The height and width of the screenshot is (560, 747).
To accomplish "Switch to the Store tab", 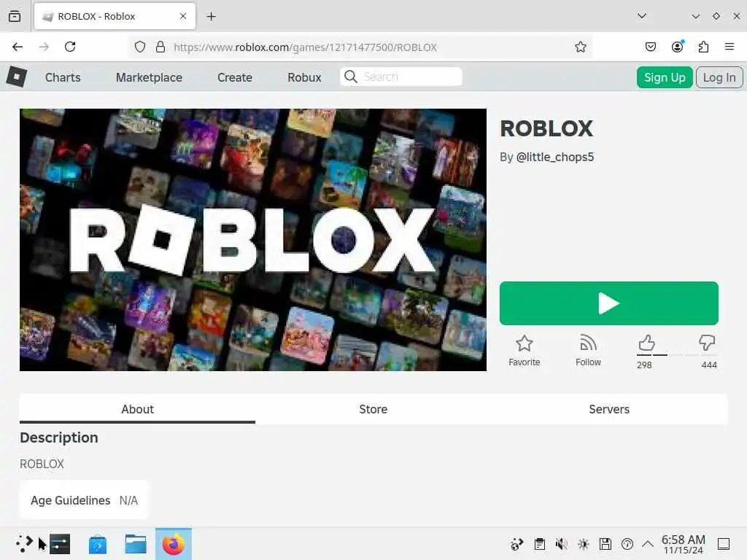I will tap(373, 409).
